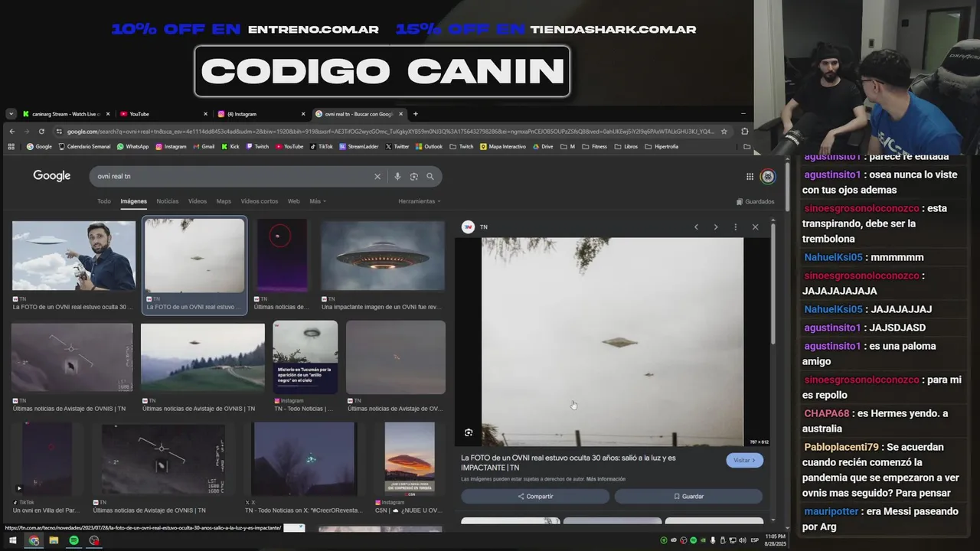
Task: Expand the Más search filter dropdown
Action: pos(318,201)
